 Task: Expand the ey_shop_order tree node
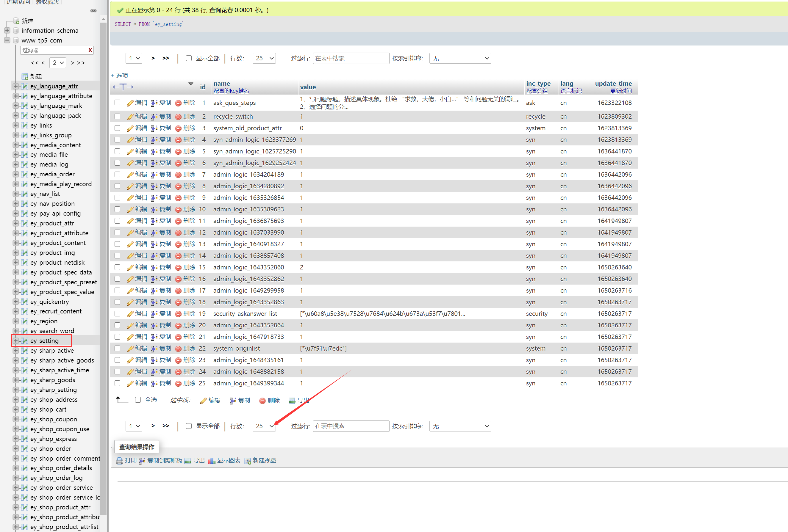15,449
